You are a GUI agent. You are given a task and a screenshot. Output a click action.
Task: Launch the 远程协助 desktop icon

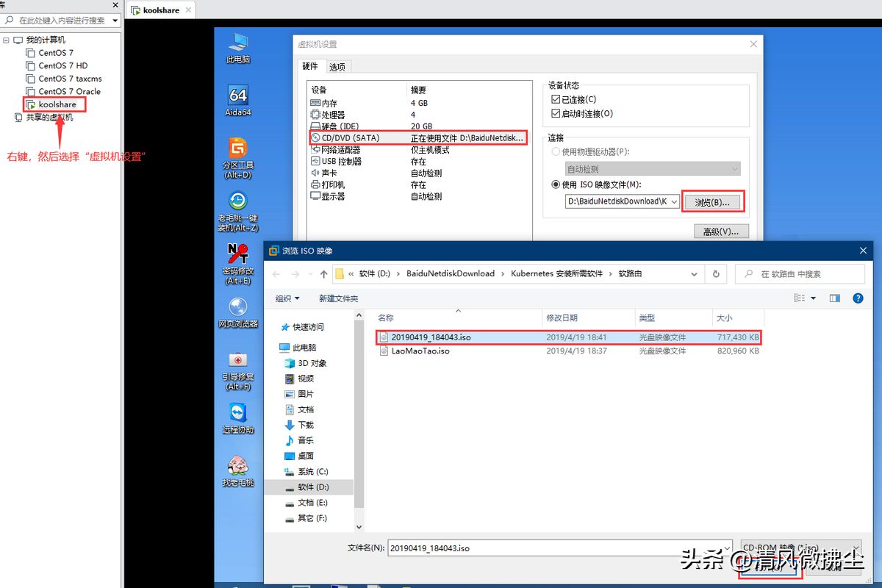(x=238, y=418)
